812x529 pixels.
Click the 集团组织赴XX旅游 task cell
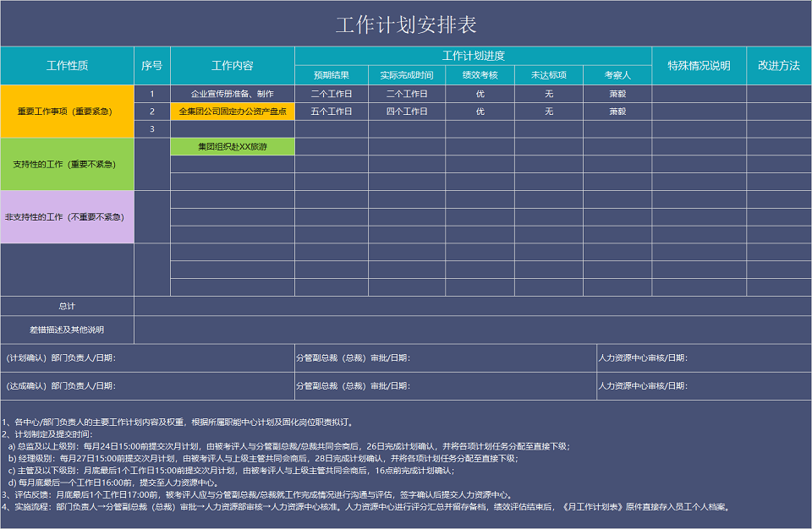232,147
